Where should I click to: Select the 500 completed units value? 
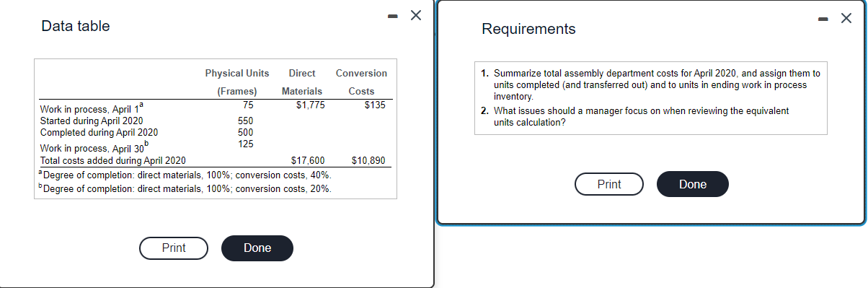click(x=246, y=132)
